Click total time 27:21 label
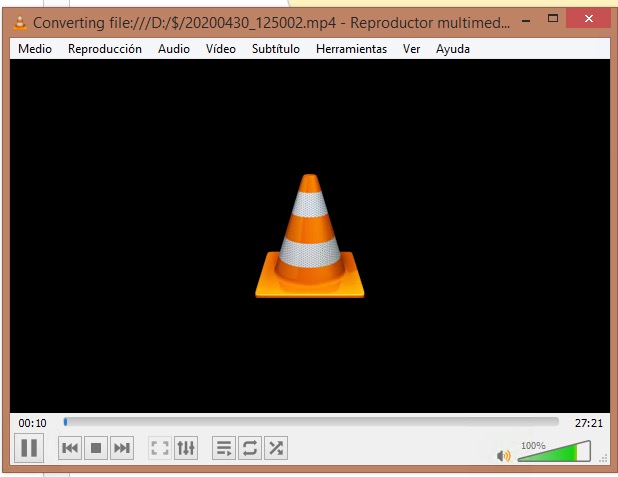 pyautogui.click(x=589, y=423)
